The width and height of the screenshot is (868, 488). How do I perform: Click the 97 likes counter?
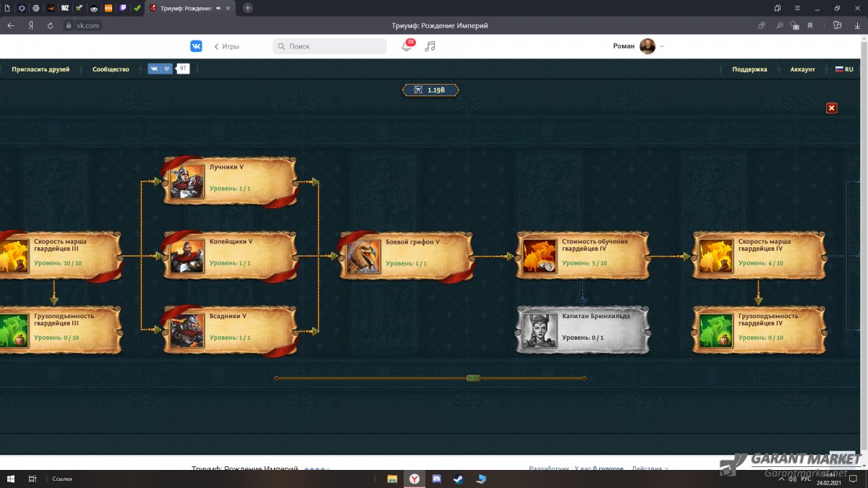pyautogui.click(x=183, y=69)
